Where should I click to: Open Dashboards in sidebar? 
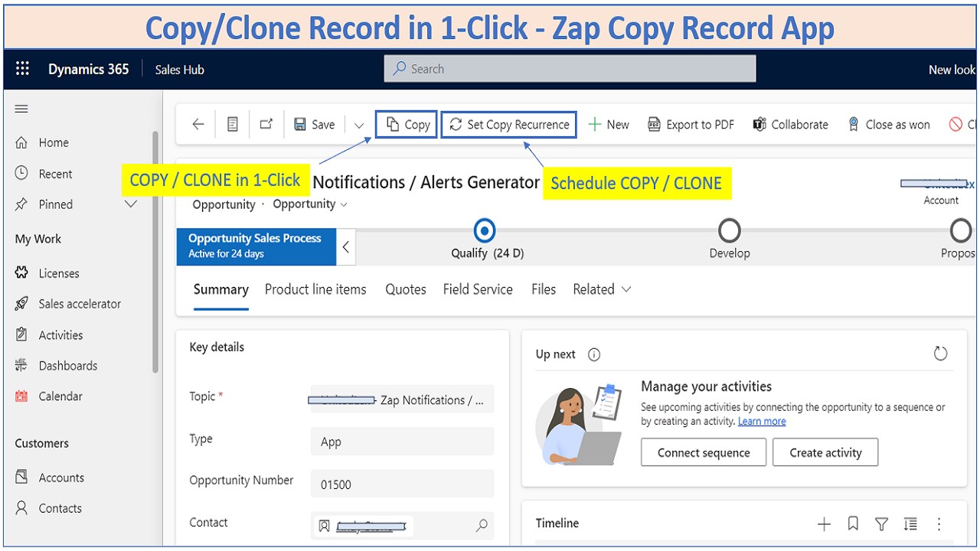tap(68, 366)
